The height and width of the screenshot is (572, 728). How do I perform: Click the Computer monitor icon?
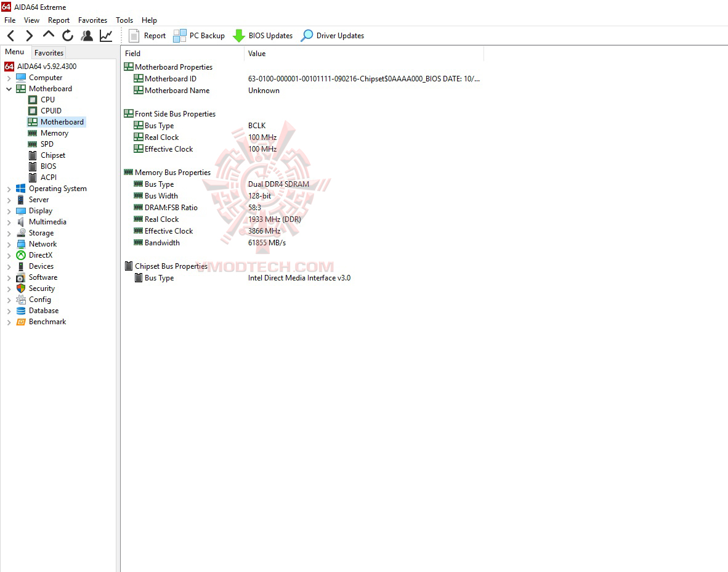click(x=21, y=78)
